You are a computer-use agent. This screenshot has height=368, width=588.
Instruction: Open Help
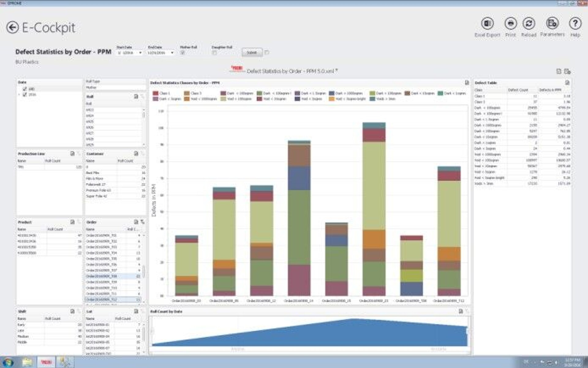point(575,23)
